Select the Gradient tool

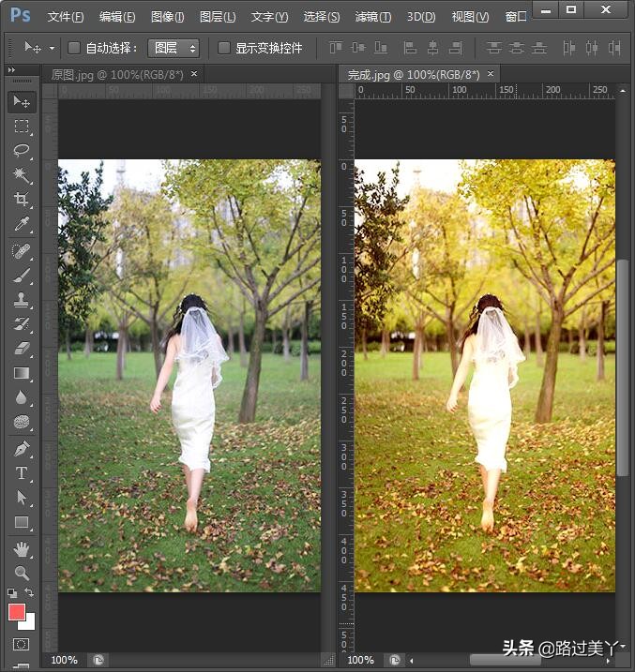[x=21, y=373]
